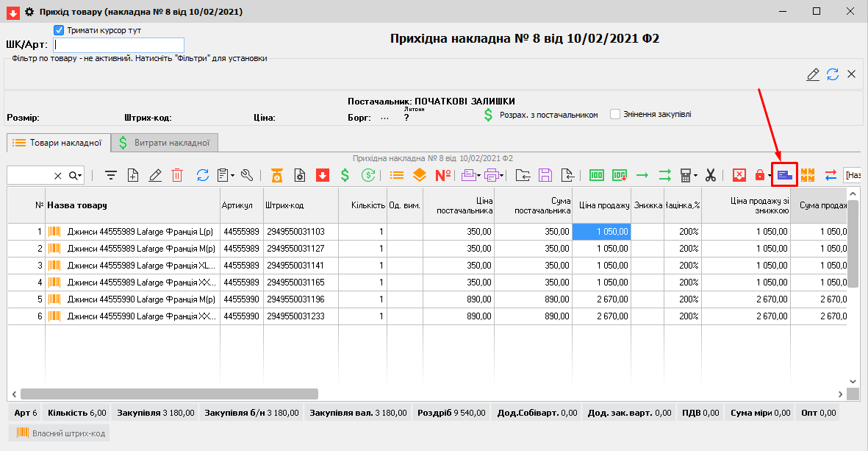
Task: Click the horizontal scrollbar under the table
Action: coord(169,394)
